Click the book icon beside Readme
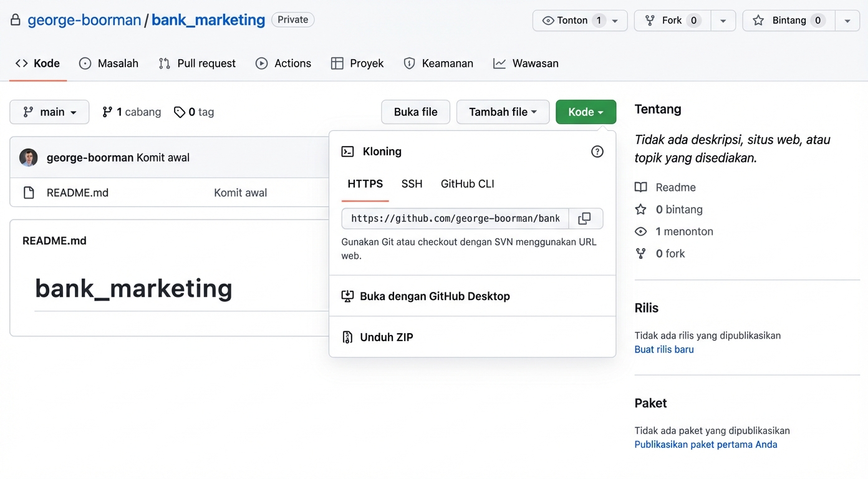The height and width of the screenshot is (479, 868). point(640,187)
